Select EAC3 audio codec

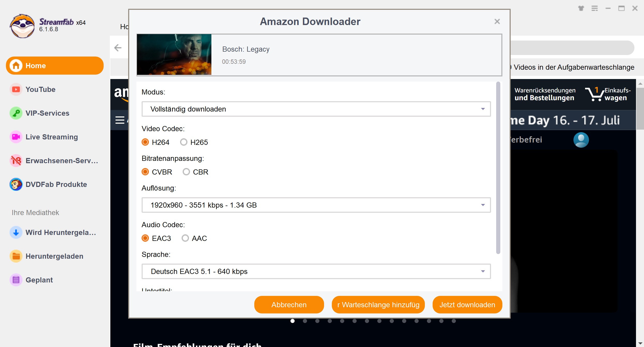(x=145, y=238)
